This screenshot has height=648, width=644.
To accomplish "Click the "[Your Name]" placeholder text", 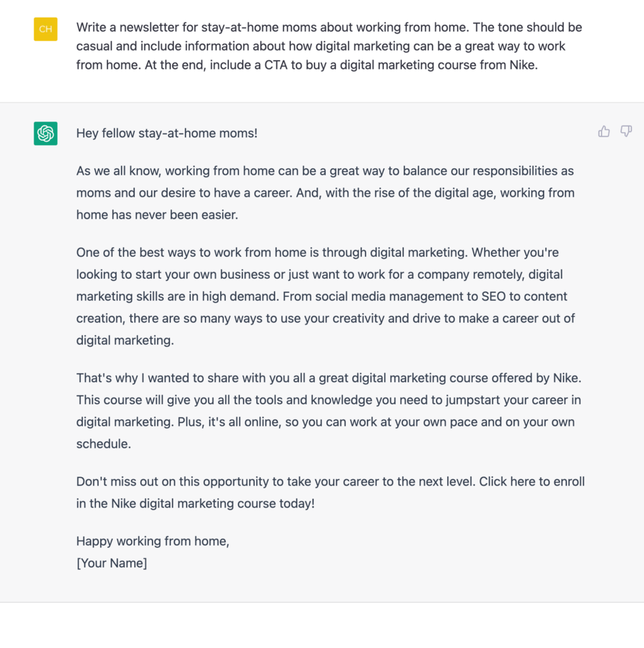I will click(x=111, y=563).
